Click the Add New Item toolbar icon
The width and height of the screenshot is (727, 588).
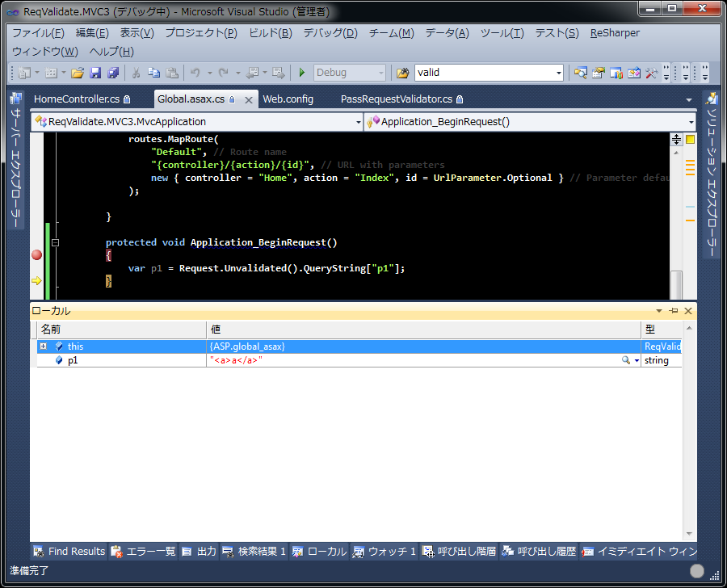click(x=51, y=73)
